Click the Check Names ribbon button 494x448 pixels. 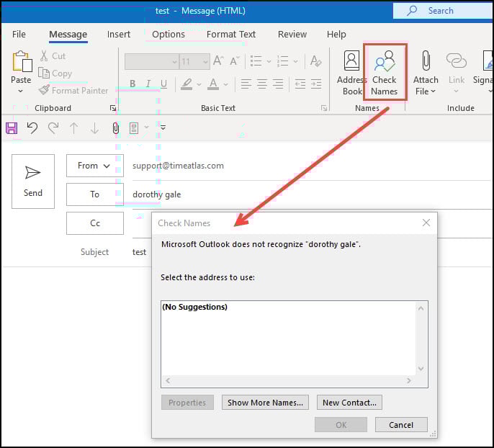(x=385, y=73)
